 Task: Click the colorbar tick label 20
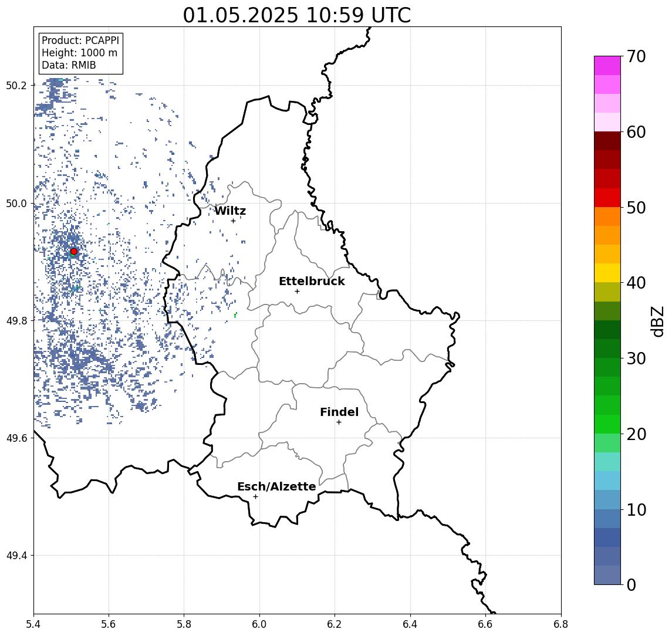coord(636,434)
